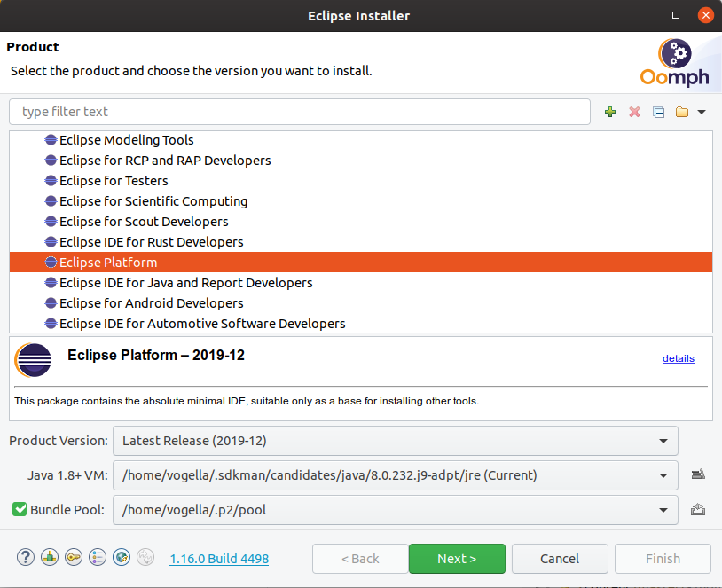This screenshot has height=588, width=722.
Task: Select Eclipse IDE for Rust Developers
Action: [x=360, y=242]
